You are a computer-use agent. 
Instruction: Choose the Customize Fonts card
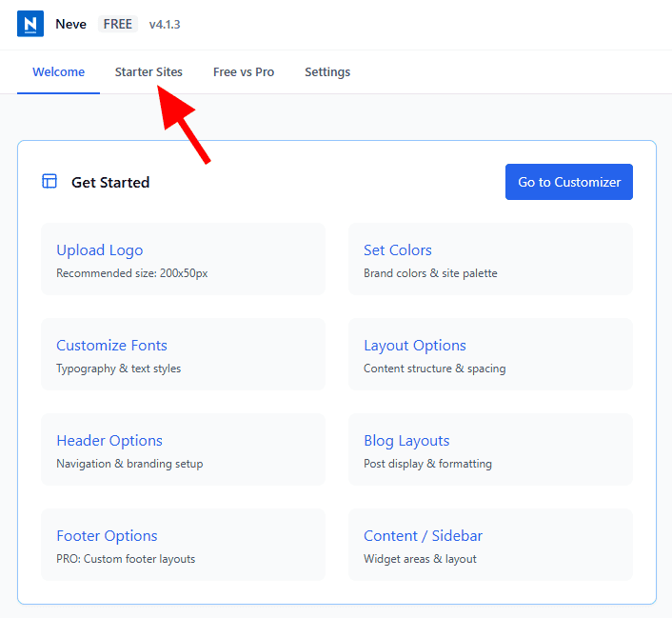(x=183, y=355)
